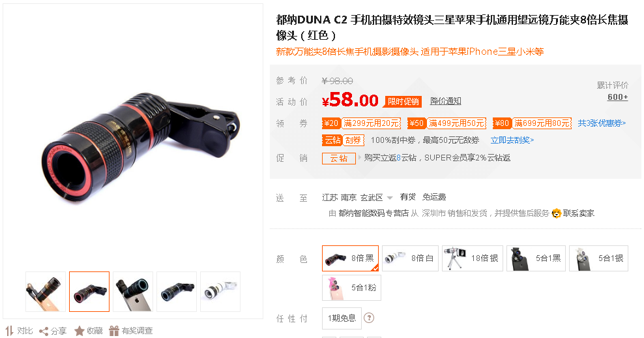This screenshot has height=338, width=644.
Task: Select the 8倍白 color option
Action: point(410,258)
